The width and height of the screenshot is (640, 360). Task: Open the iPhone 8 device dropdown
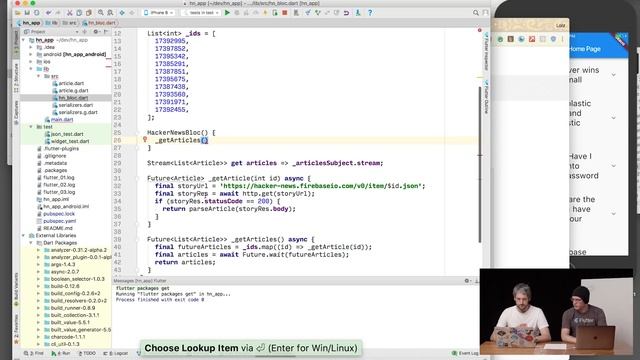click(x=159, y=13)
